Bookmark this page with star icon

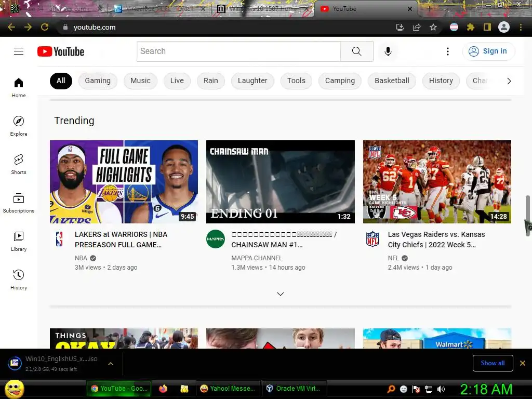point(433,27)
